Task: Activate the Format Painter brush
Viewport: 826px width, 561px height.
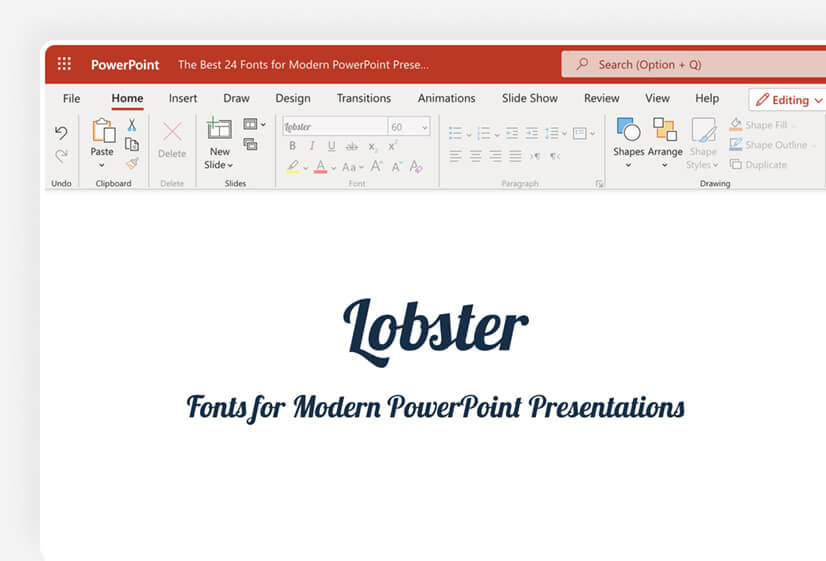Action: 132,163
